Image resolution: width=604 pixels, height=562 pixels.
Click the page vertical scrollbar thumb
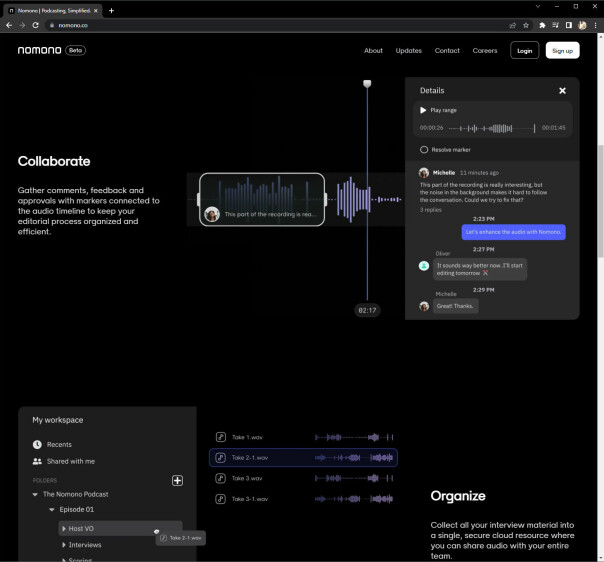pyautogui.click(x=601, y=200)
